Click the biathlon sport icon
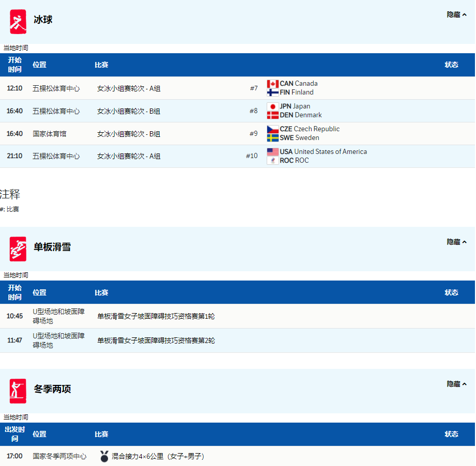 click(x=18, y=391)
